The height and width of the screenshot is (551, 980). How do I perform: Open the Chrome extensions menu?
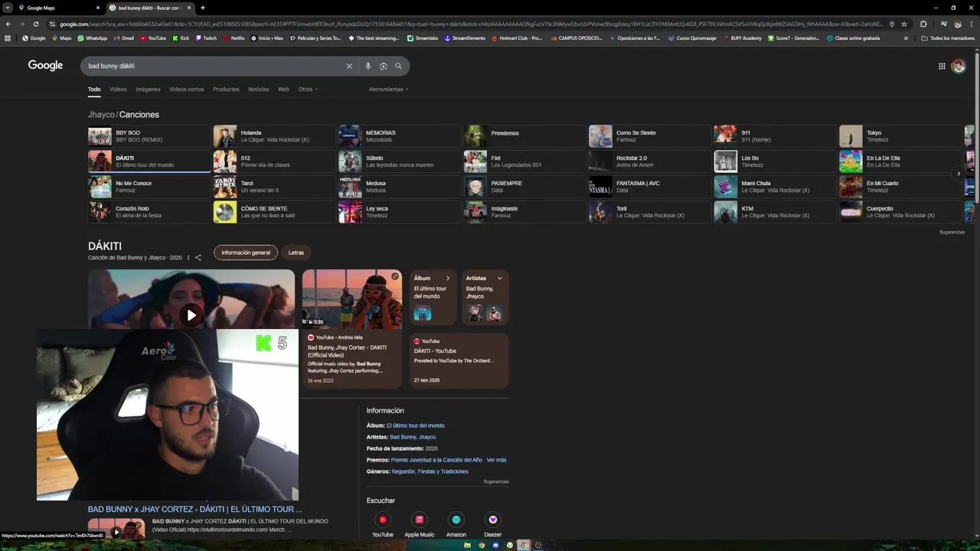coord(923,24)
